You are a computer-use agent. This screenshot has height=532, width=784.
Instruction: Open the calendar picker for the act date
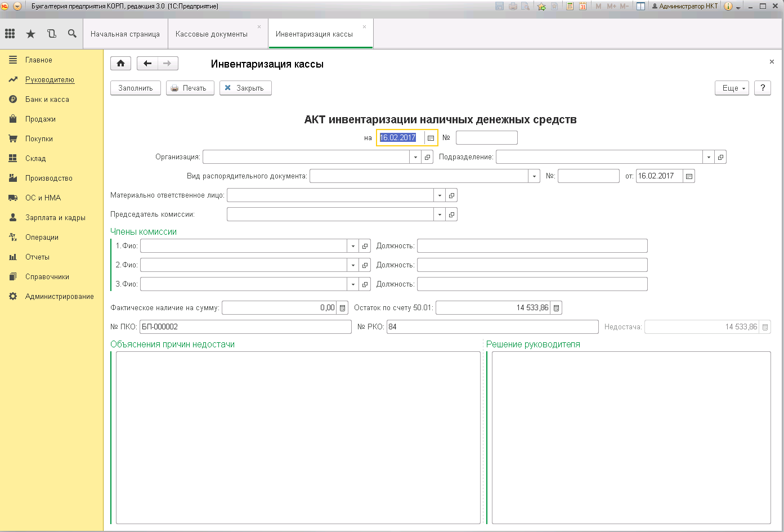431,138
